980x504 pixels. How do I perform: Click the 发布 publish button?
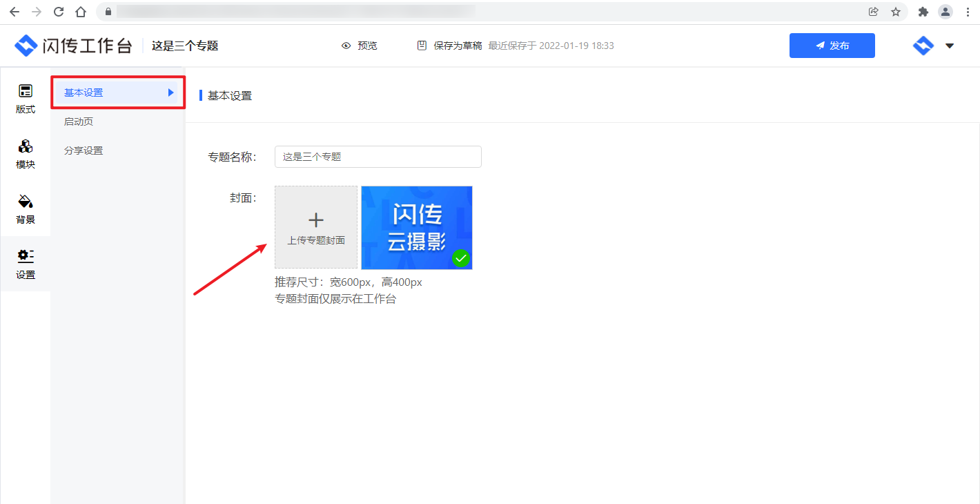832,46
